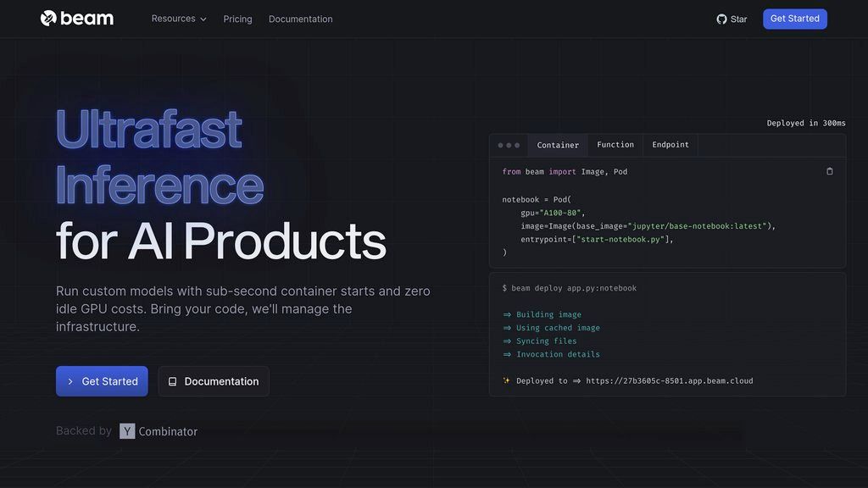
Task: Click the beam logo in the header
Action: click(x=77, y=19)
